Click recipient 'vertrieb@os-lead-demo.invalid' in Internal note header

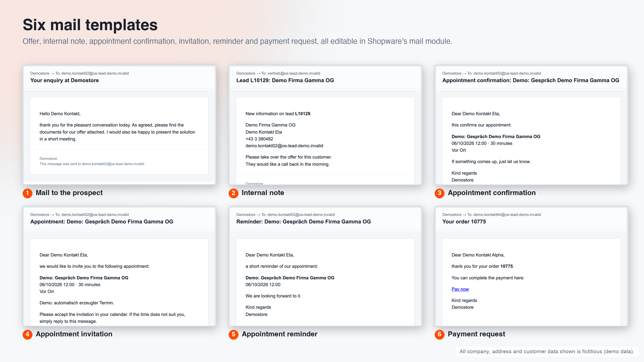(294, 73)
